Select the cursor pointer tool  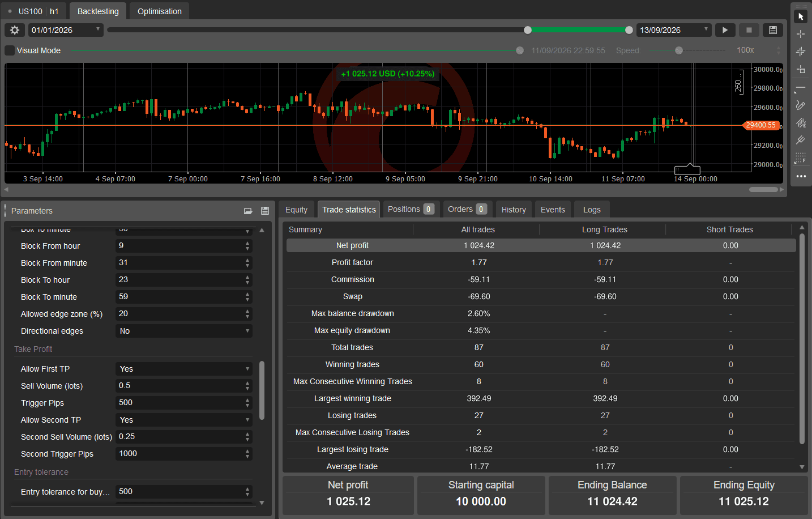[801, 17]
